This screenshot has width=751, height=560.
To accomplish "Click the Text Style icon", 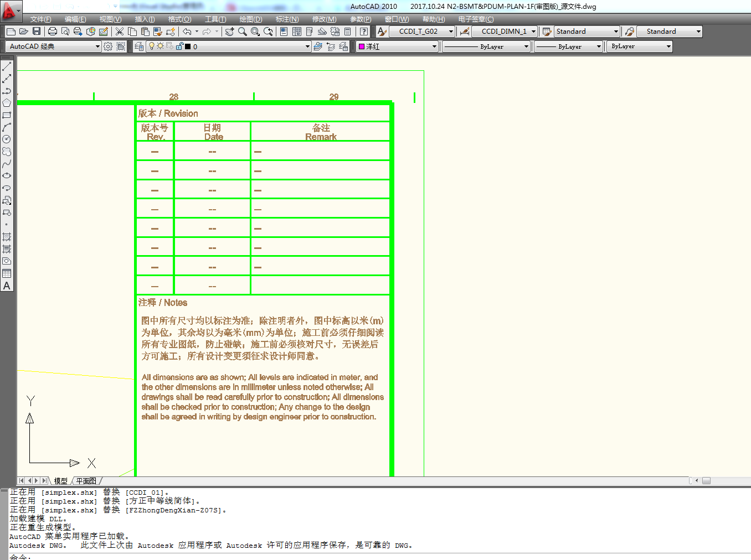I will coord(382,32).
